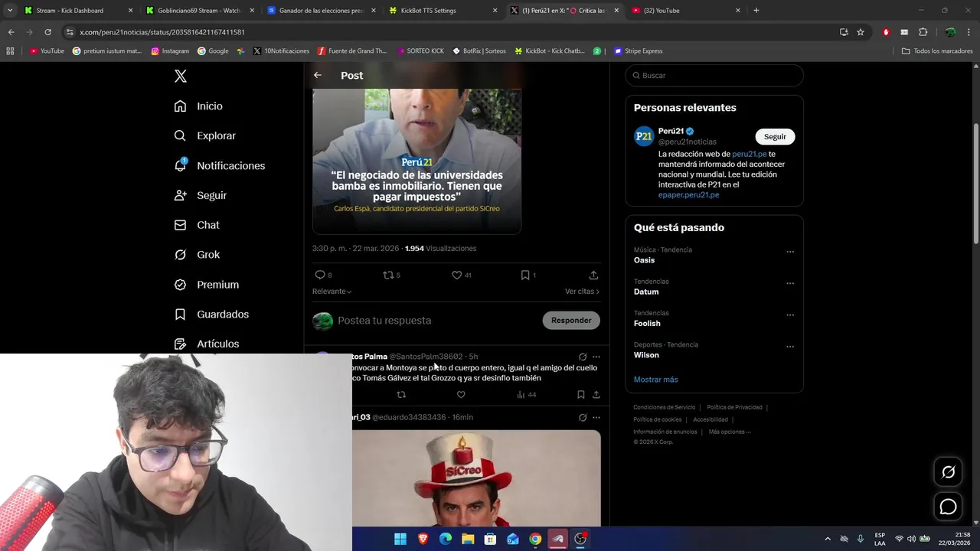Share the Perú21 post
Screen dimensions: 980x551
pos(593,275)
